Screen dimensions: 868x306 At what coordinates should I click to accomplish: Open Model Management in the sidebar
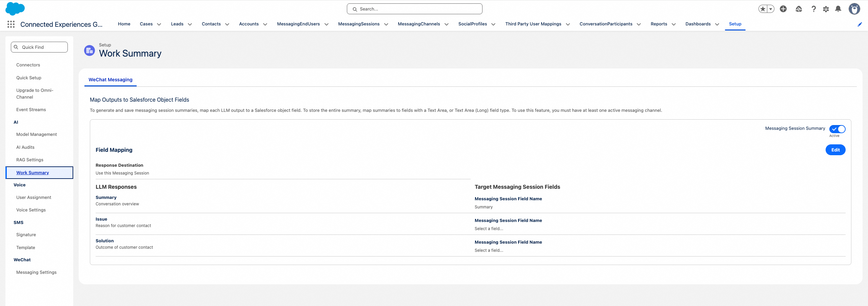(x=37, y=135)
